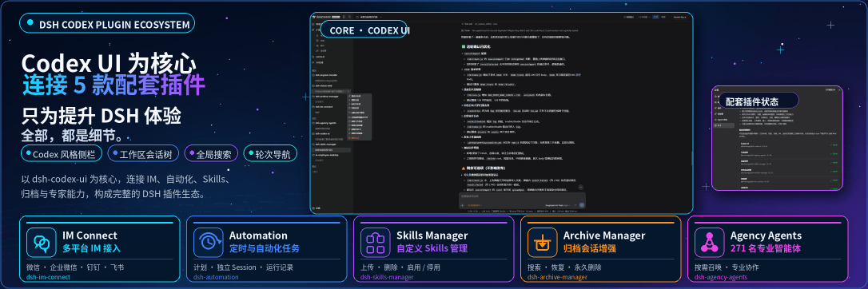Select dsh-archive-manager in Codex UI sidebar

(x=327, y=96)
